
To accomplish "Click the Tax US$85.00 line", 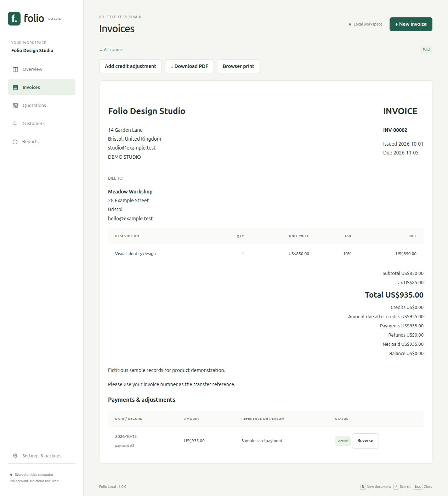I will pos(409,283).
